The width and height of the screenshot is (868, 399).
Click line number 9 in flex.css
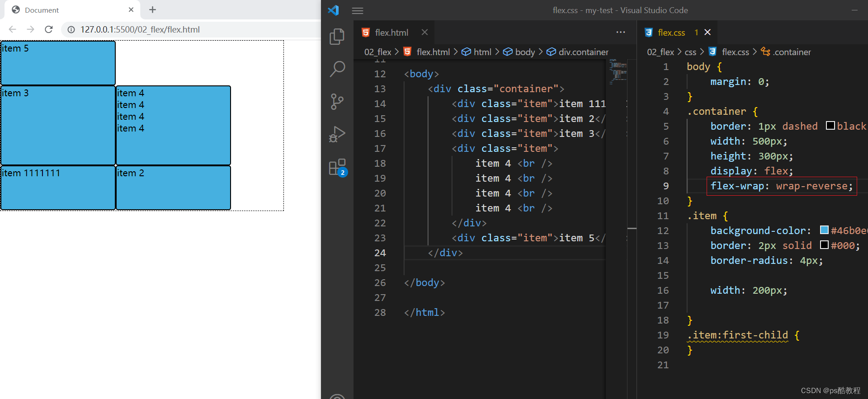665,186
